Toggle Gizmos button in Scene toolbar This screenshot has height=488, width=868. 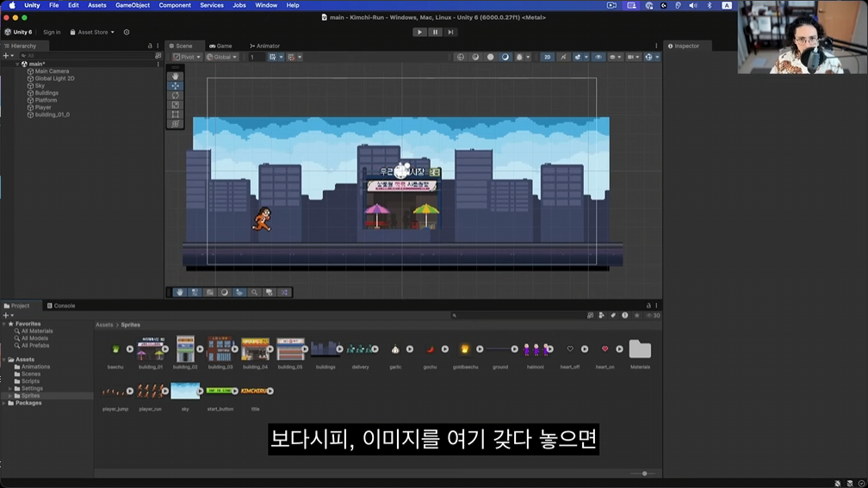point(648,57)
